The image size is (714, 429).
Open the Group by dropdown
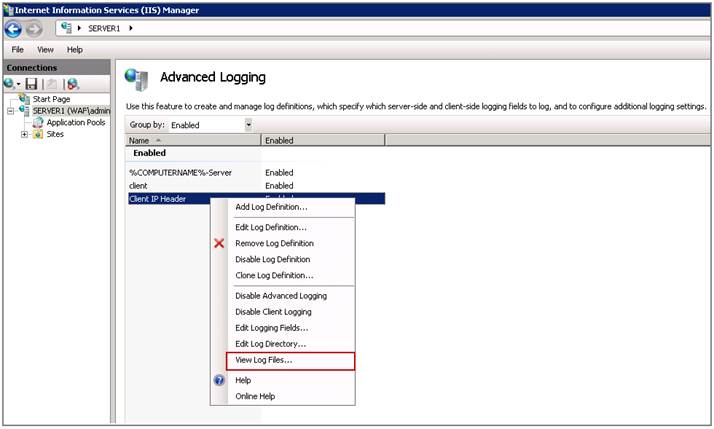pyautogui.click(x=248, y=125)
